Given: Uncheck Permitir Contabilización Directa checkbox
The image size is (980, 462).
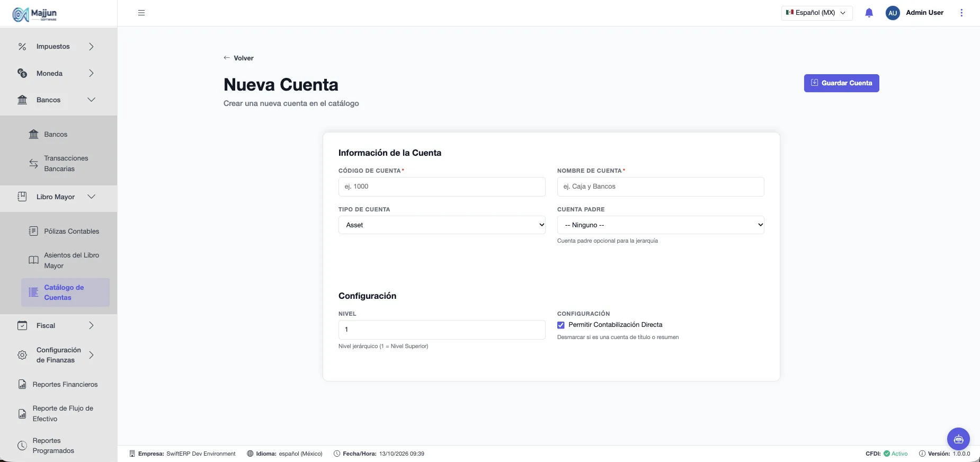Looking at the screenshot, I should point(561,325).
